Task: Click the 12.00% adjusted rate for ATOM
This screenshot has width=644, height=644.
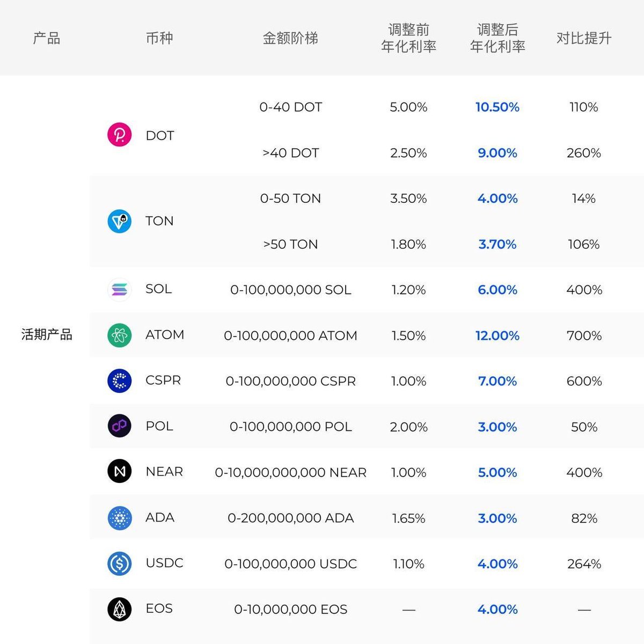Action: point(497,335)
